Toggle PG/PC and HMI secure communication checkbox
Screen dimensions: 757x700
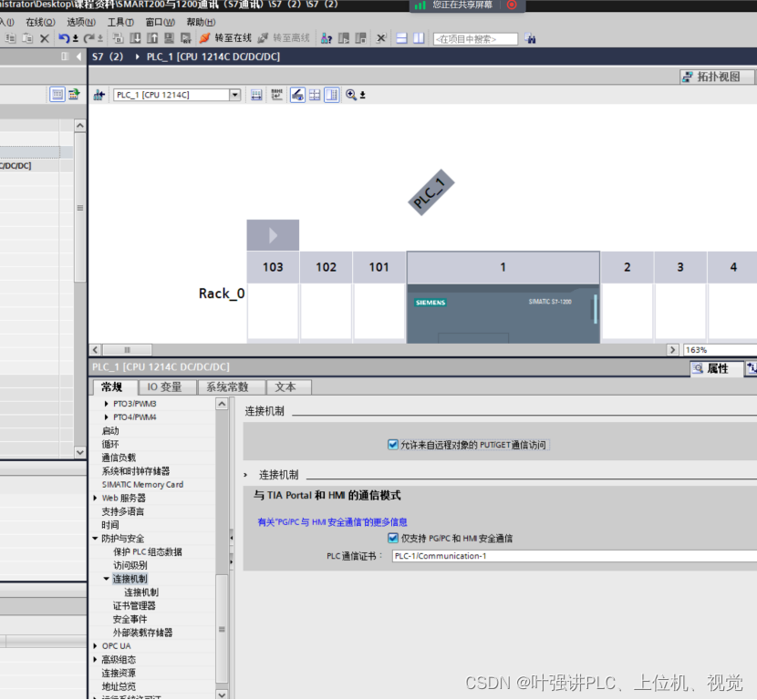coord(393,538)
